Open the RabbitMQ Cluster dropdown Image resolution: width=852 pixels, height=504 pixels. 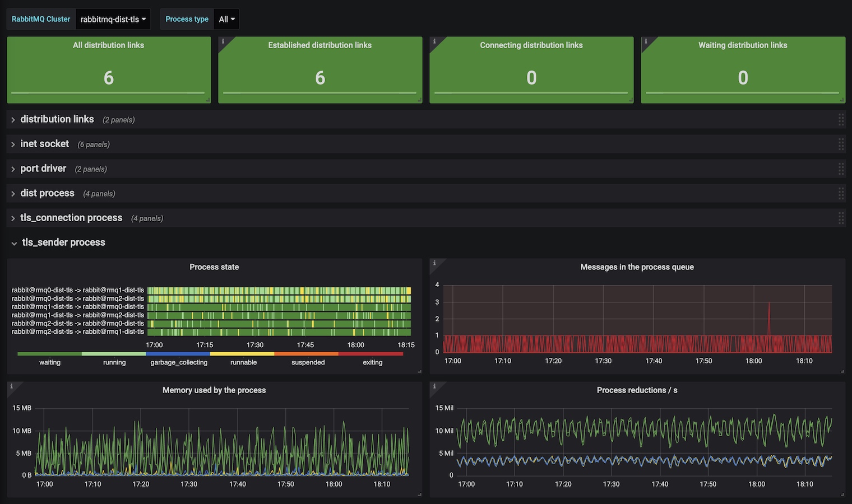pos(113,19)
